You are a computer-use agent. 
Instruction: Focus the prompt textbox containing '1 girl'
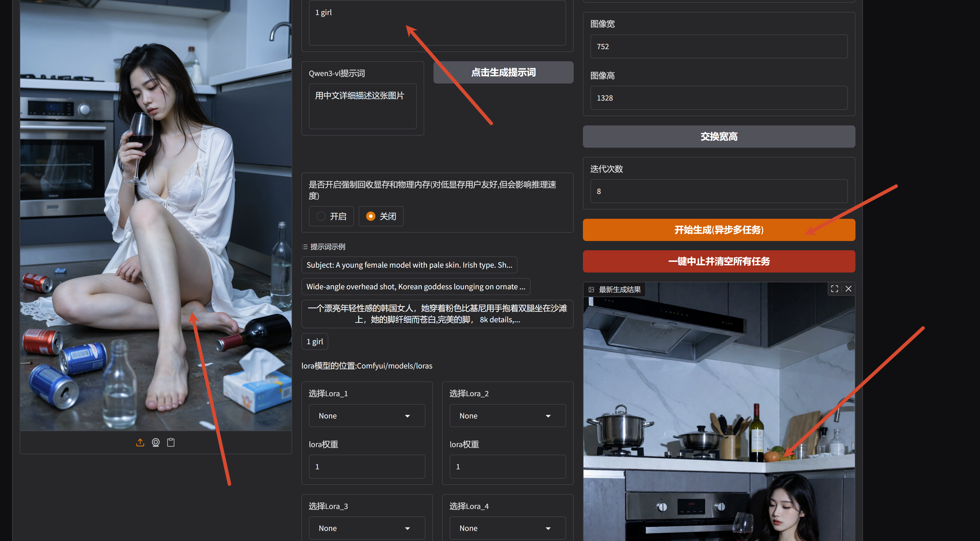coord(438,23)
